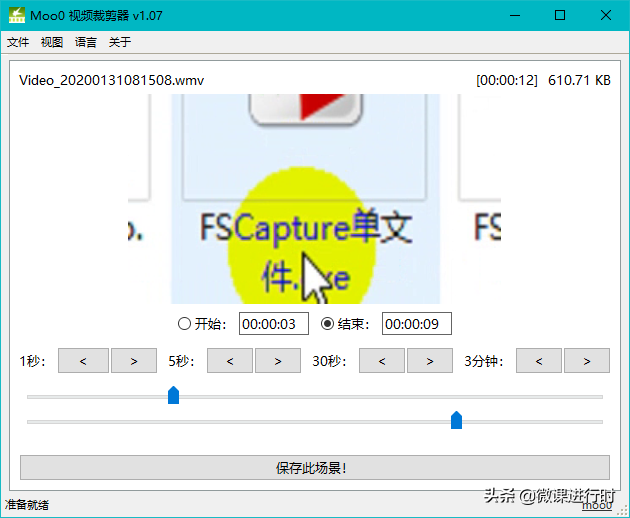This screenshot has height=518, width=630.
Task: Click the end time field 00:00:09
Action: pos(417,323)
